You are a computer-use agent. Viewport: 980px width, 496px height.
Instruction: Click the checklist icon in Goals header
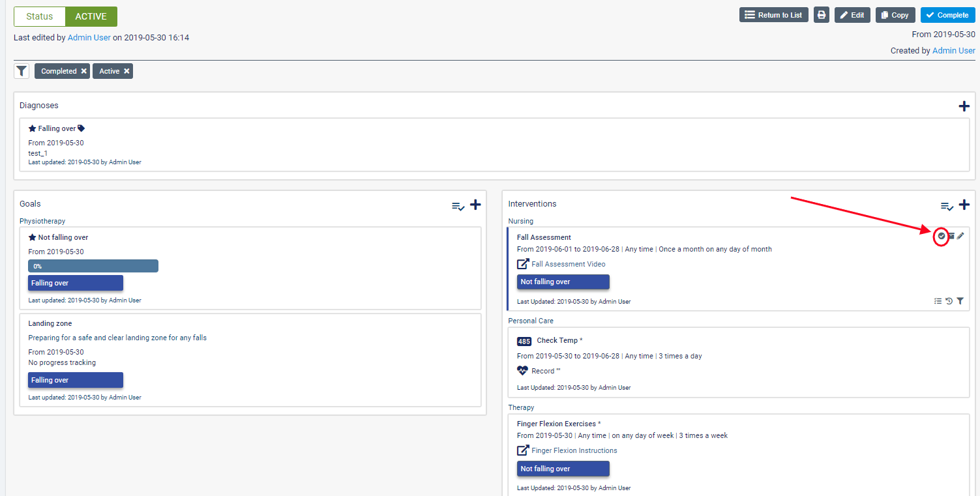(x=458, y=206)
